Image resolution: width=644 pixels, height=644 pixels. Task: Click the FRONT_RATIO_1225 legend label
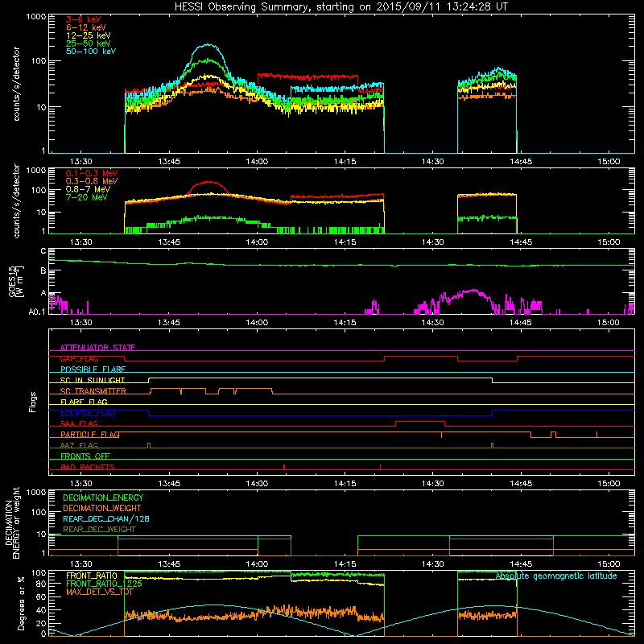click(x=104, y=584)
